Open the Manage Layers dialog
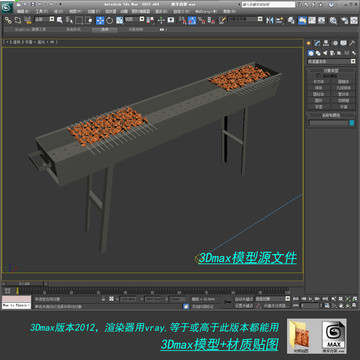 click(x=291, y=20)
